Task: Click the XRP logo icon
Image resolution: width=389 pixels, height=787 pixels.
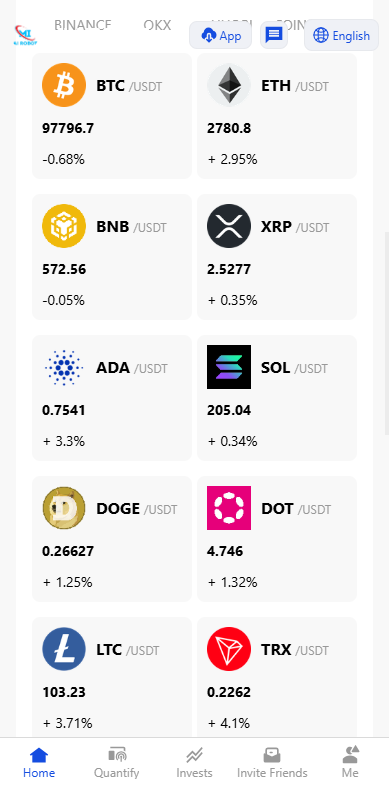Action: point(229,226)
